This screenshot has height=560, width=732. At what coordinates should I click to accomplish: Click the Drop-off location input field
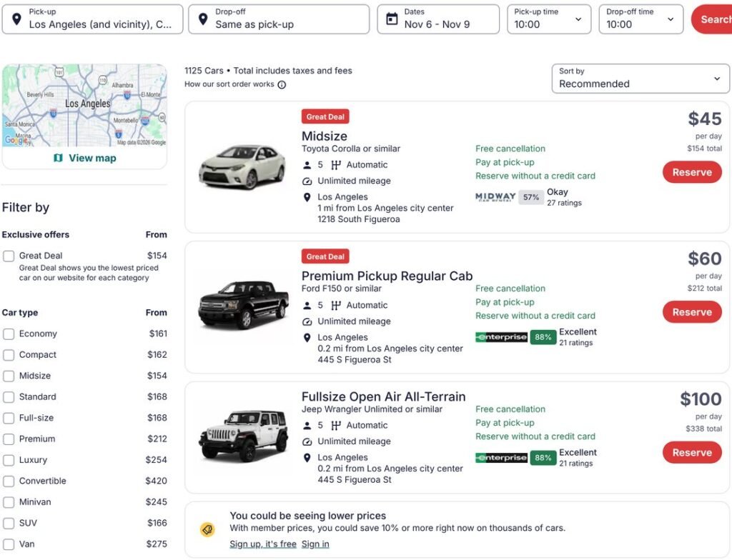(x=279, y=19)
